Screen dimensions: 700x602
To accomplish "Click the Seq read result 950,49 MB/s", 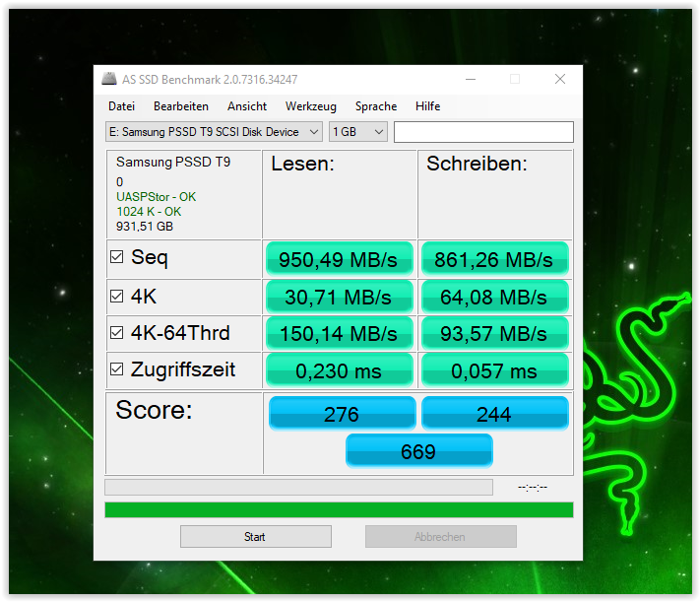I will (x=339, y=259).
